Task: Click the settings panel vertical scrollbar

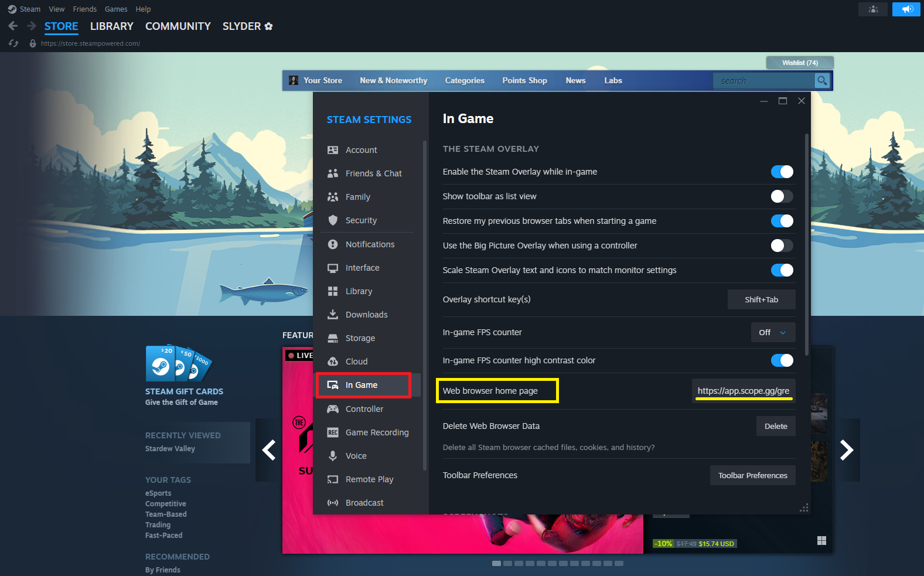Action: pyautogui.click(x=807, y=246)
